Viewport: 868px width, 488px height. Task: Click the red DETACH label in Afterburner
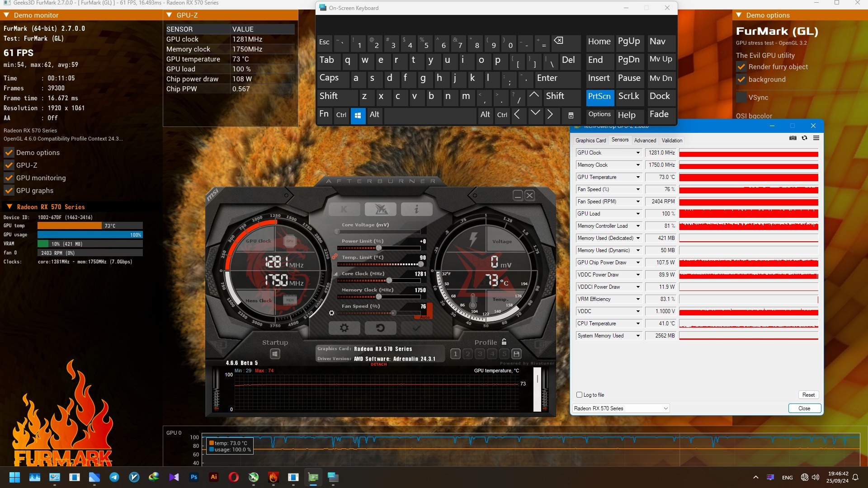(379, 364)
